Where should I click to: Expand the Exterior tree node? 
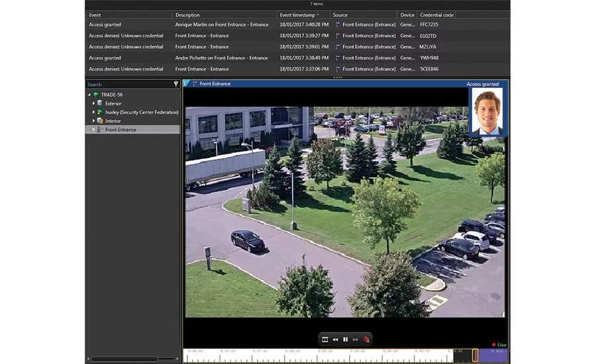pos(93,103)
